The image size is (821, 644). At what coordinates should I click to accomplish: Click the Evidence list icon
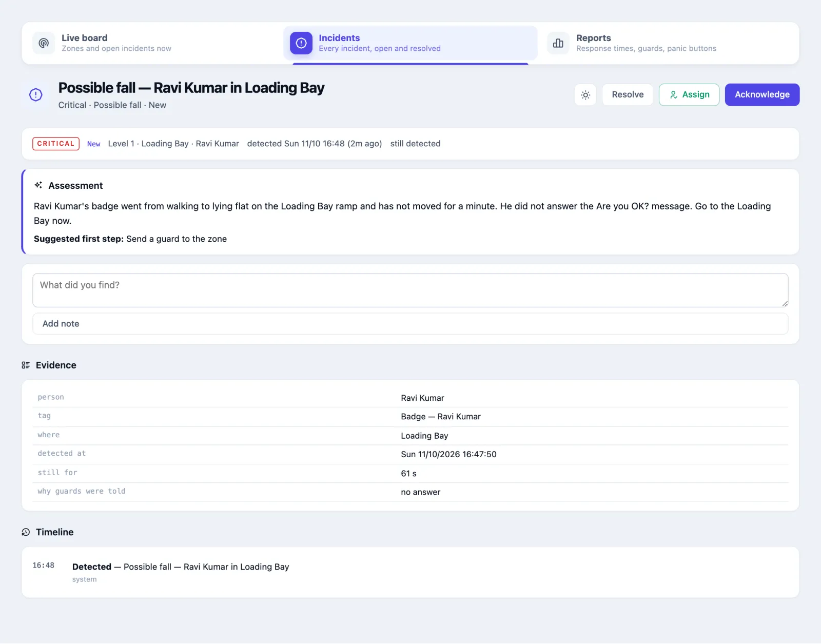(26, 365)
